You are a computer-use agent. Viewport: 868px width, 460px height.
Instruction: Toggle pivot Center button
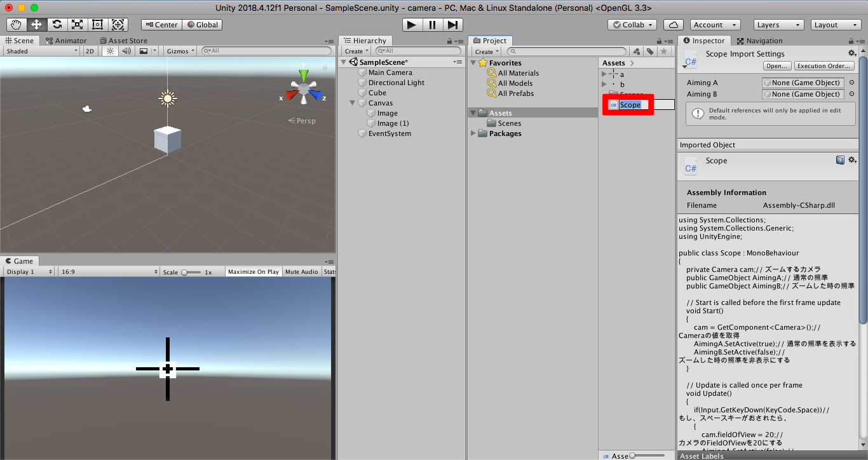click(162, 25)
